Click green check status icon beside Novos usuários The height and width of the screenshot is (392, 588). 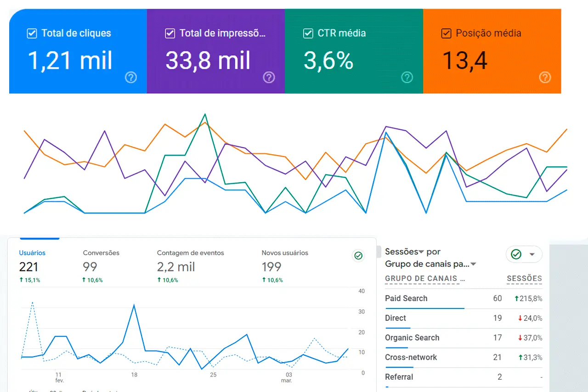(358, 256)
